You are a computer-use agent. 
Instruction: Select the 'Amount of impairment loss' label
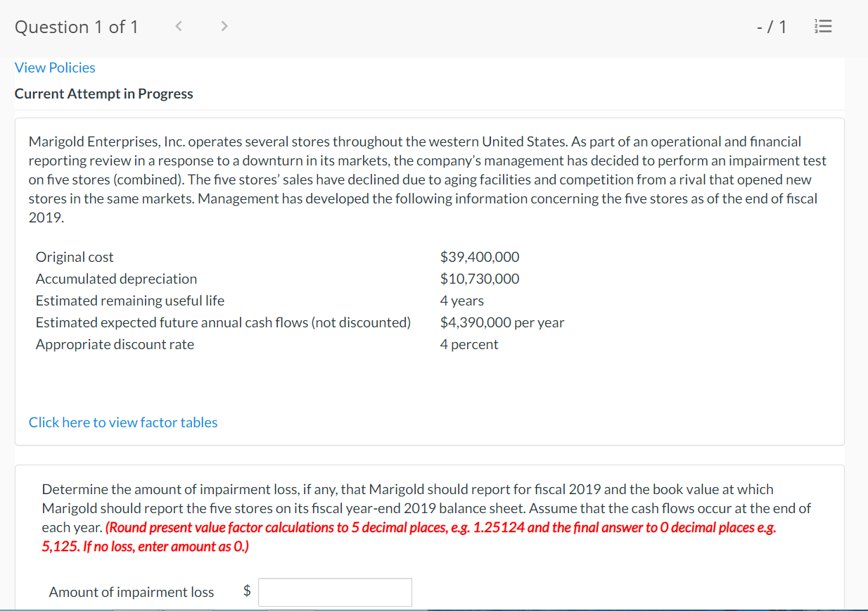click(x=132, y=592)
